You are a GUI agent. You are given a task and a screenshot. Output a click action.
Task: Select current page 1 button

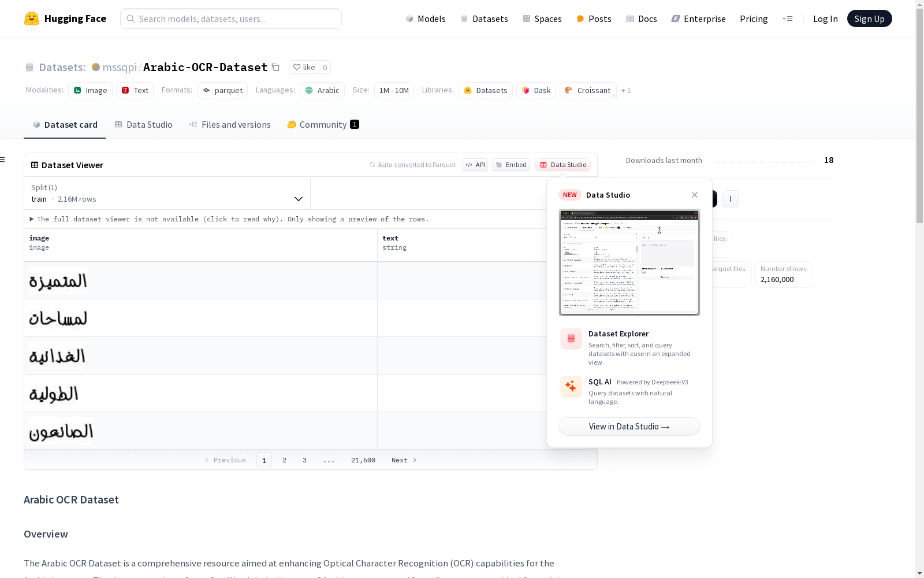point(264,460)
